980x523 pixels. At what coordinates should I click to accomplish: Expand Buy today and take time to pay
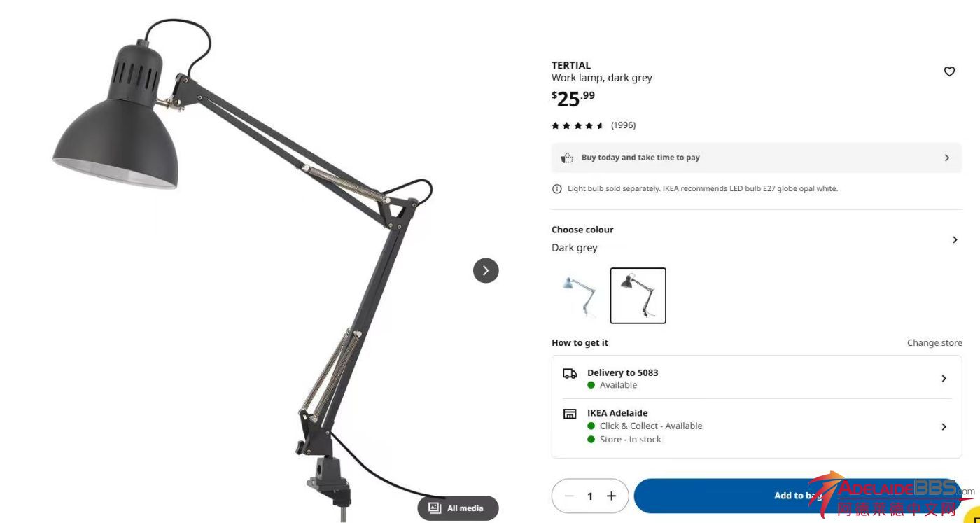point(756,158)
